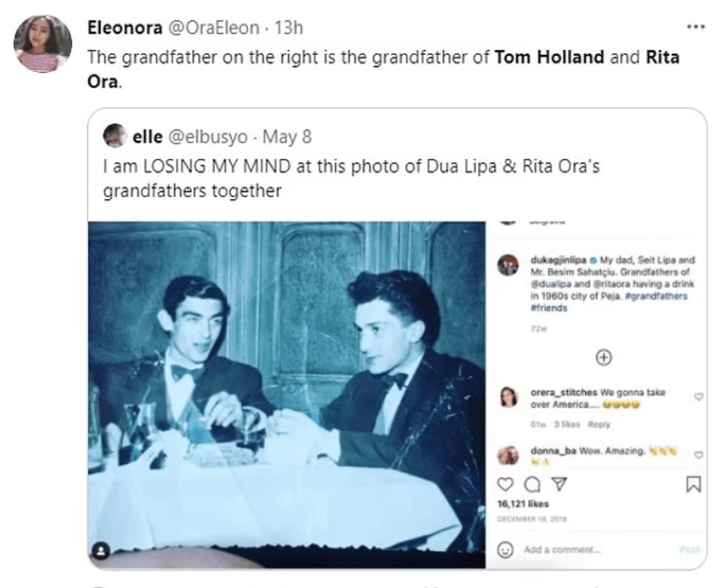Like the donna_ba comment
This screenshot has width=725, height=588.
(698, 454)
